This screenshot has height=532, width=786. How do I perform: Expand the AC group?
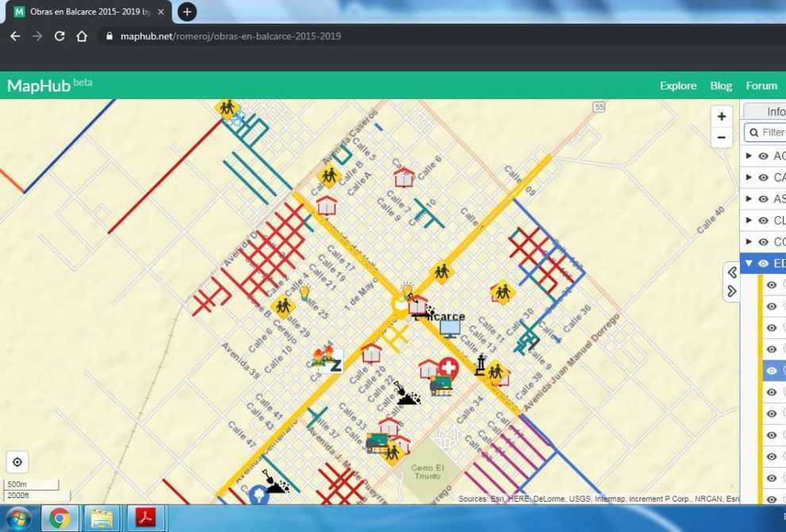(x=749, y=156)
